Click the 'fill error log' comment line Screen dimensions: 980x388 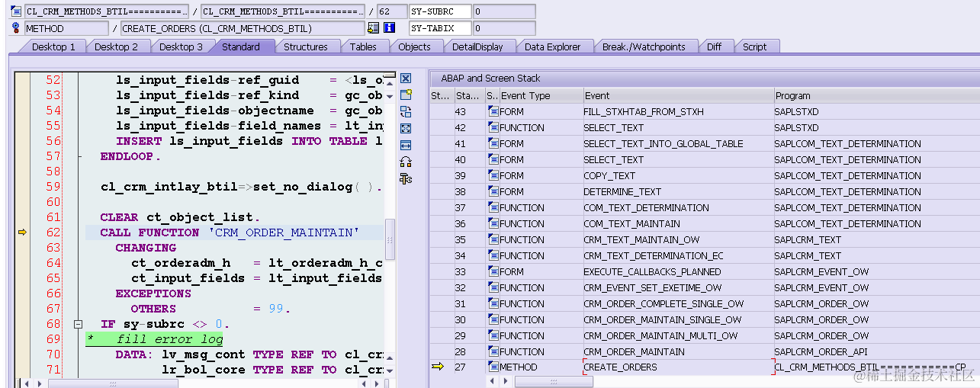pyautogui.click(x=169, y=339)
